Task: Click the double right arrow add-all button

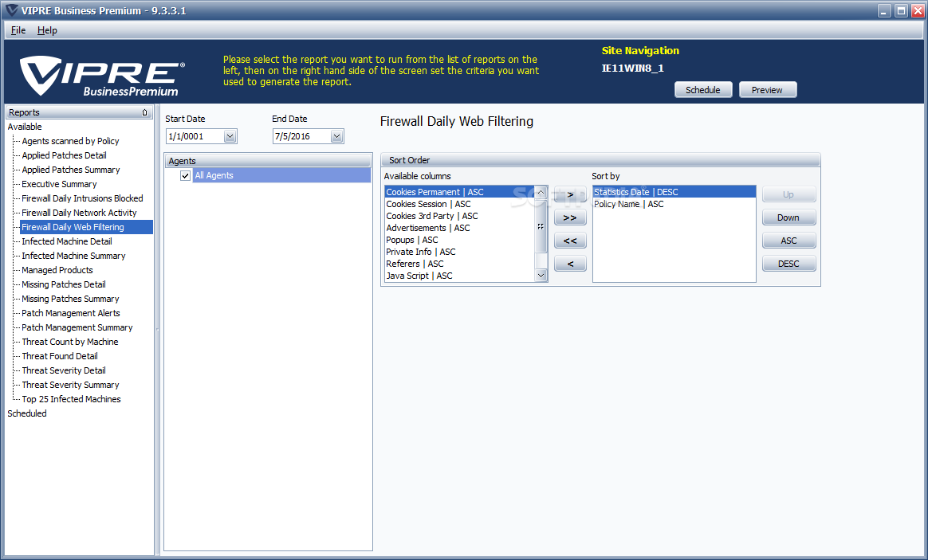Action: 570,217
